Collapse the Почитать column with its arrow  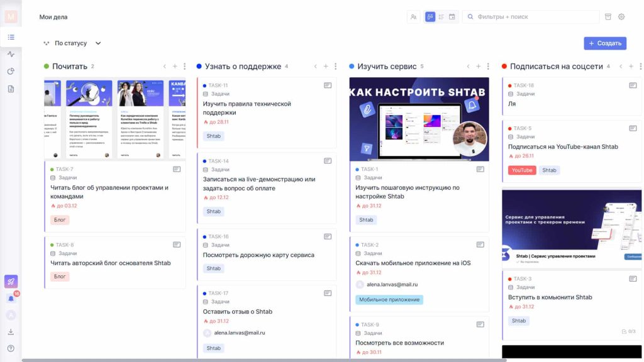pos(165,67)
